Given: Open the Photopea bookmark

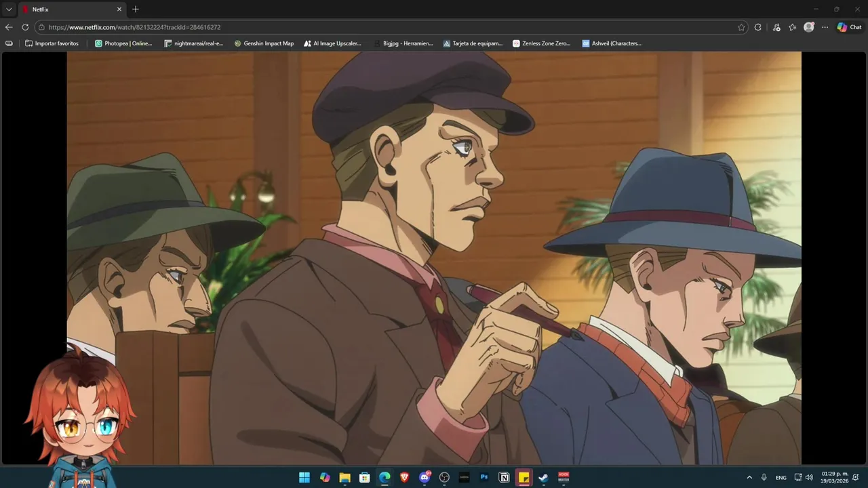Looking at the screenshot, I should [x=123, y=43].
